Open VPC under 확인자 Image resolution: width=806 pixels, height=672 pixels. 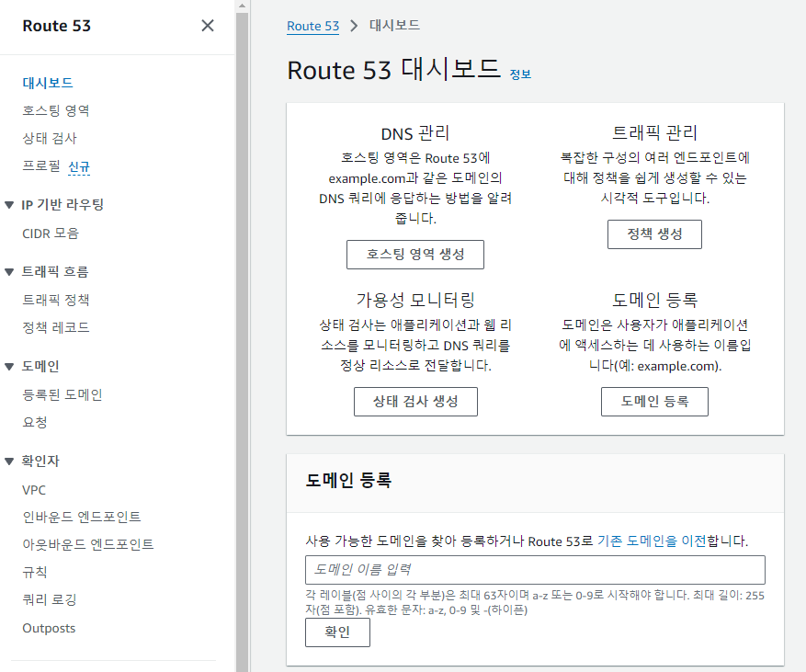tap(34, 490)
